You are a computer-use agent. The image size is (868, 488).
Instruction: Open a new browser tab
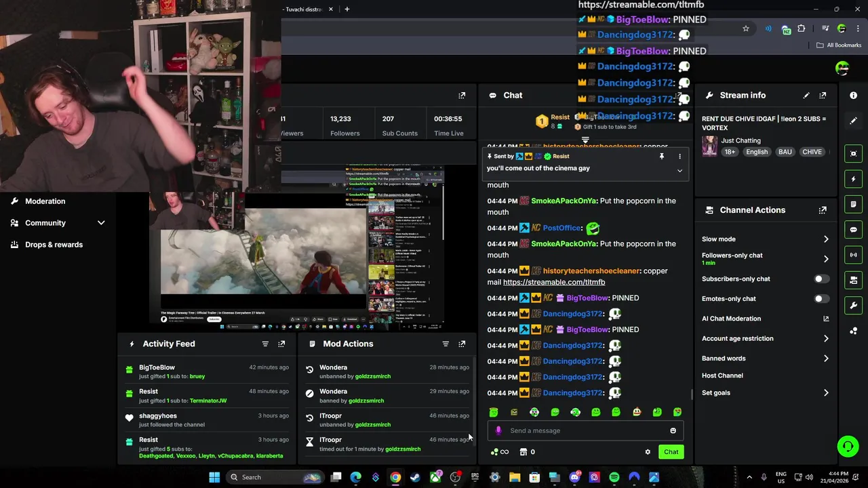[x=347, y=9]
